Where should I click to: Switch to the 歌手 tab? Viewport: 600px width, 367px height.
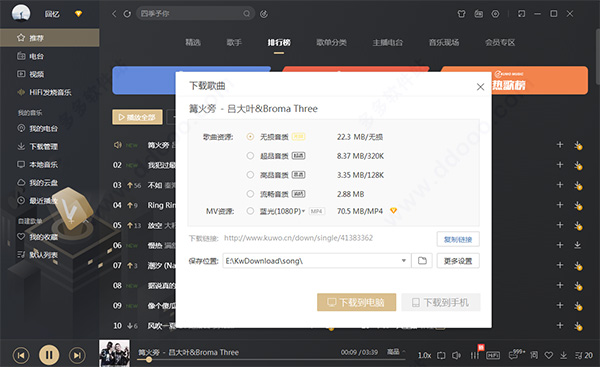pyautogui.click(x=234, y=42)
